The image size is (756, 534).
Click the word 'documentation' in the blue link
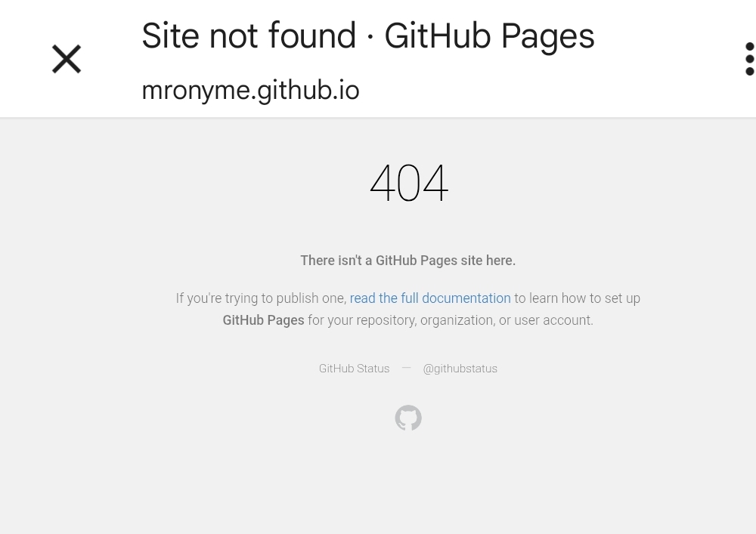pyautogui.click(x=466, y=298)
